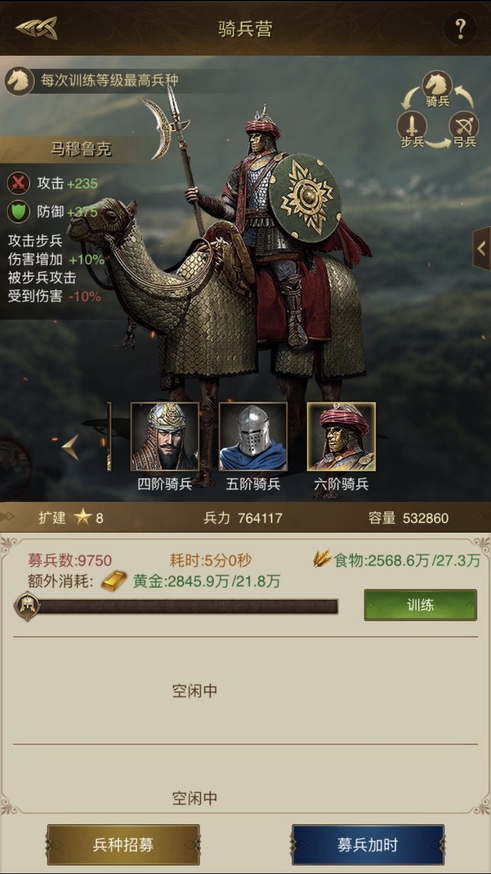This screenshot has height=874, width=491.
Task: Toggle the train-highest-level-troop horse option
Action: point(17,81)
